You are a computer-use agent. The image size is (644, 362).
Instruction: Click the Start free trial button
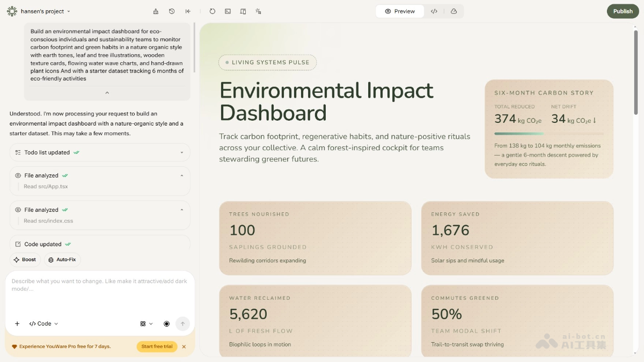[x=157, y=346]
